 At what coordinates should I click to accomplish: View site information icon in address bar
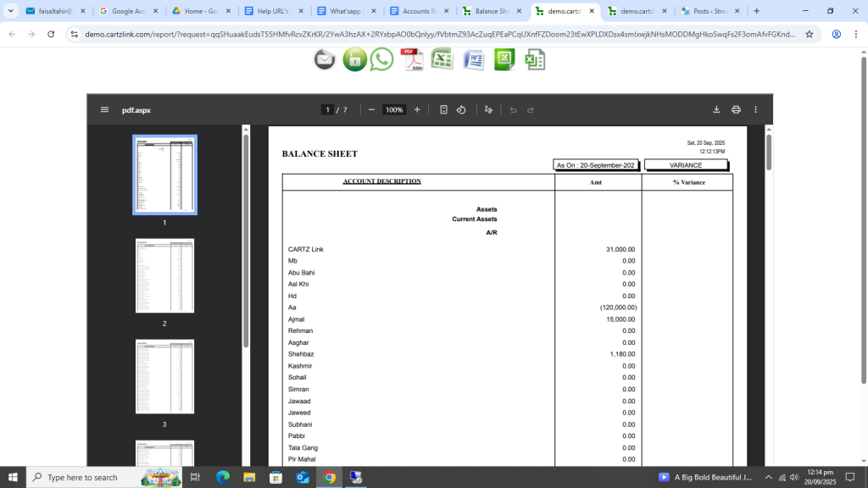[x=75, y=34]
